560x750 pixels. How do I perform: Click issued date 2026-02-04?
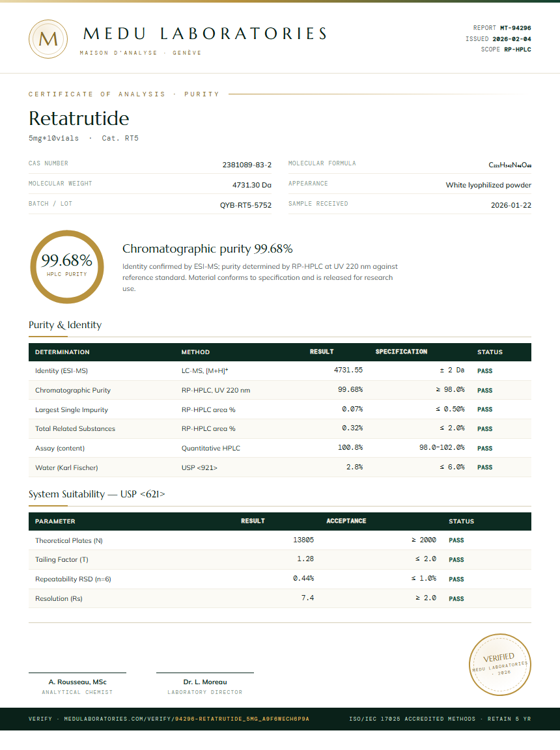pyautogui.click(x=512, y=39)
